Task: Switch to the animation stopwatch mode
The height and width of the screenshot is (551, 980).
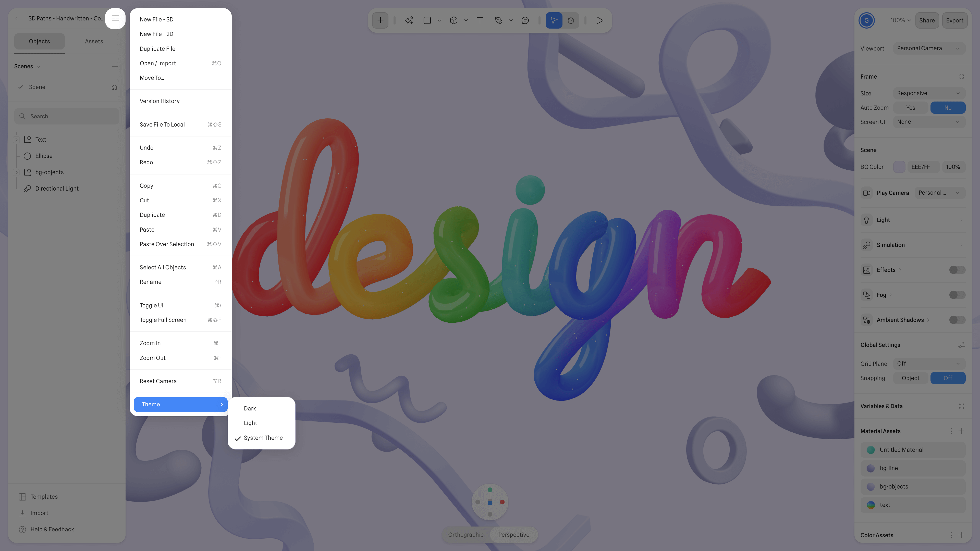Action: (571, 20)
